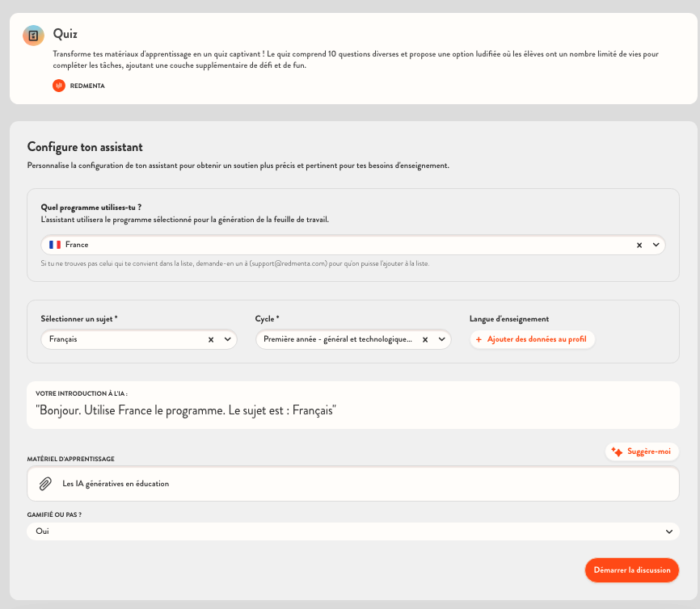This screenshot has width=700, height=609.
Task: Clear the Première année cycle selection
Action: pyautogui.click(x=426, y=340)
